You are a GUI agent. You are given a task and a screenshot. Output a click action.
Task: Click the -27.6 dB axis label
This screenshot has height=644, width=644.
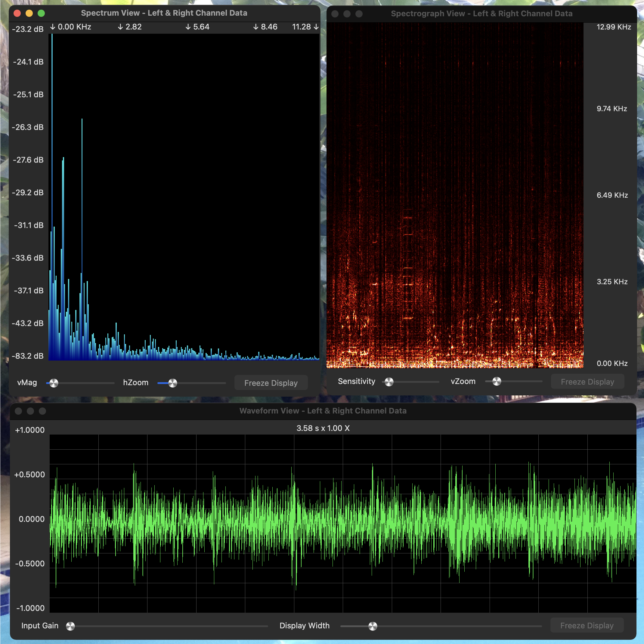(x=28, y=160)
